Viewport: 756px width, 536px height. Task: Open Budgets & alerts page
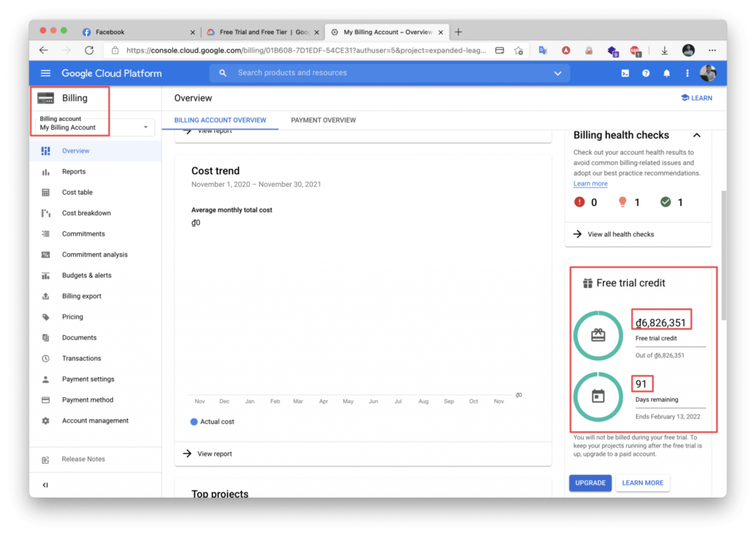87,275
